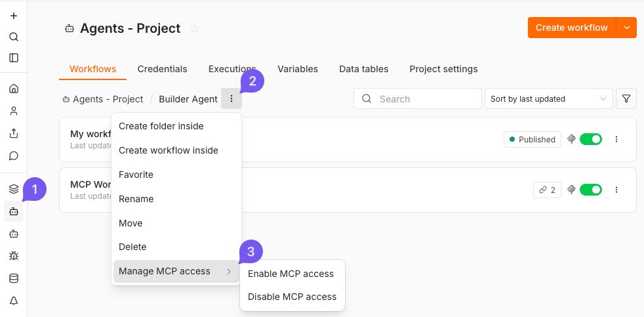
Task: Click the tree icon at the sidebar bottom
Action: click(14, 301)
